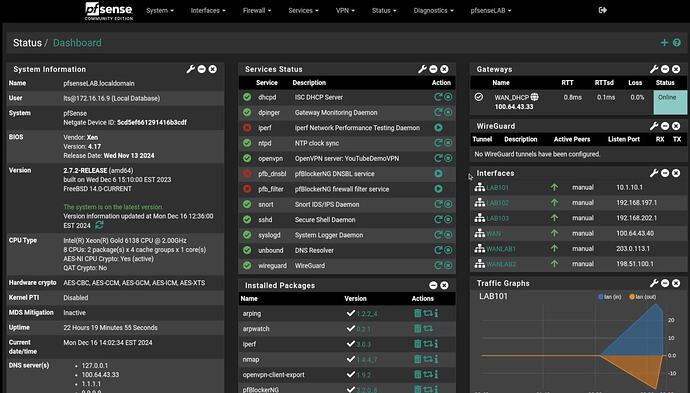
Task: Collapse the WireGuard widget
Action: pos(665,126)
